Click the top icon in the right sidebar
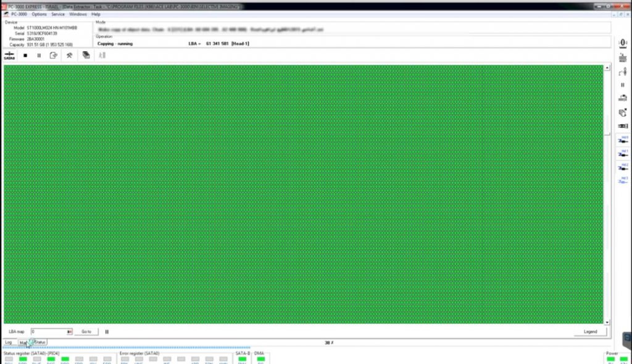Viewport: 632px width, 364px height. [x=623, y=43]
